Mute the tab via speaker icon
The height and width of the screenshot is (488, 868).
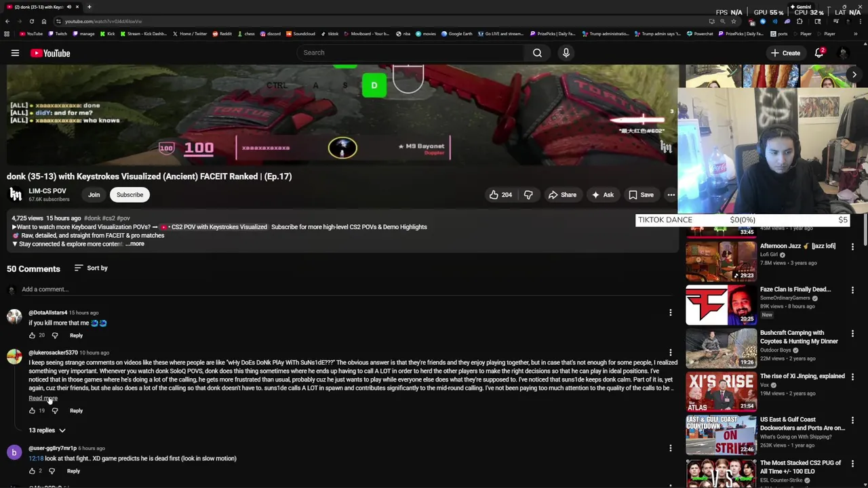[68, 7]
